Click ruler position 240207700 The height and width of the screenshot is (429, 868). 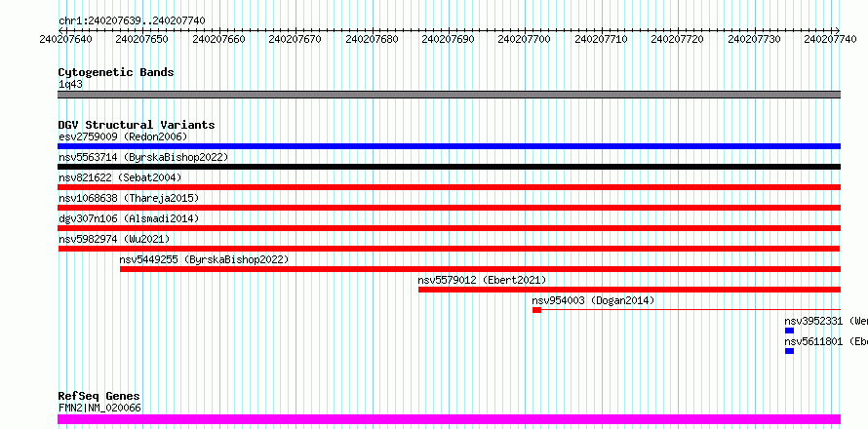point(525,39)
